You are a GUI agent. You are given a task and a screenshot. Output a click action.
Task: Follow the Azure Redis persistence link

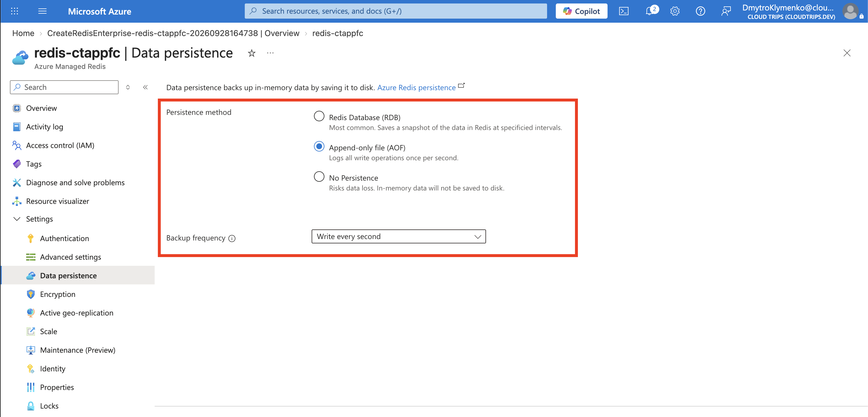[x=416, y=88]
